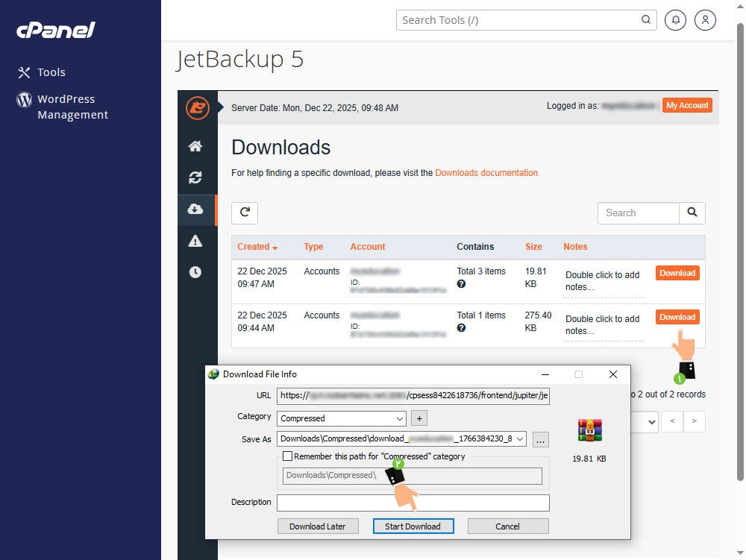Open the user account icon in header
Screen dimensions: 746x560
tap(705, 20)
